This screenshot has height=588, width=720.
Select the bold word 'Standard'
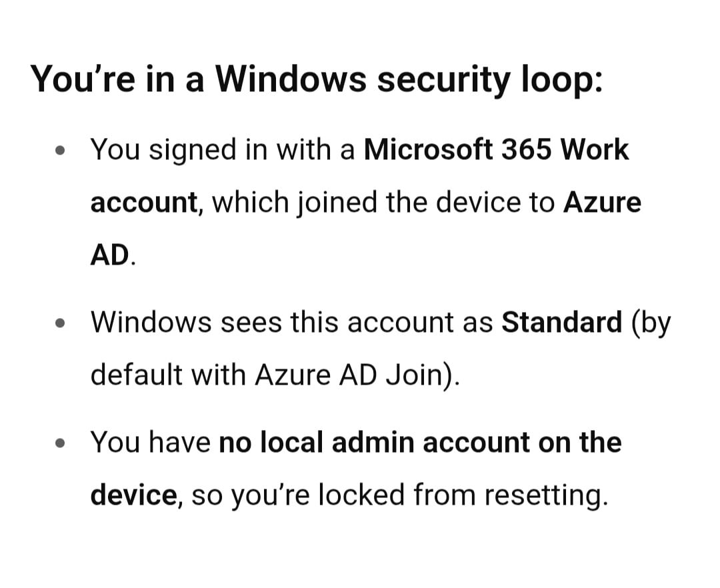(x=561, y=322)
